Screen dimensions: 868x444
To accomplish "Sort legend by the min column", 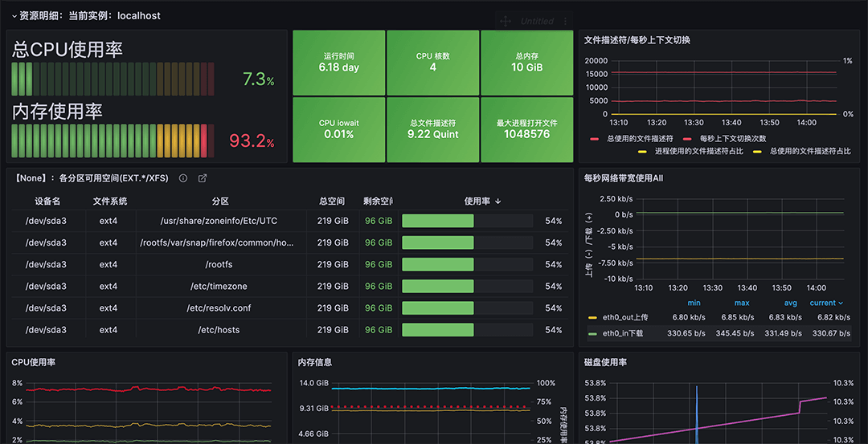I will (x=694, y=303).
